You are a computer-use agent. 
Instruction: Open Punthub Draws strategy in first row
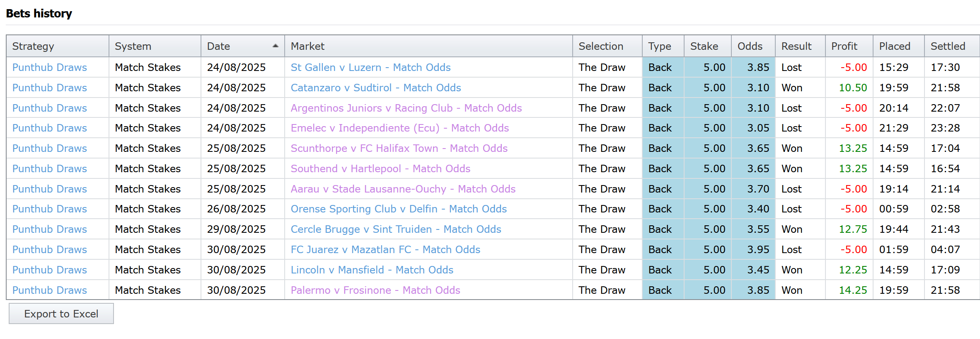coord(50,67)
